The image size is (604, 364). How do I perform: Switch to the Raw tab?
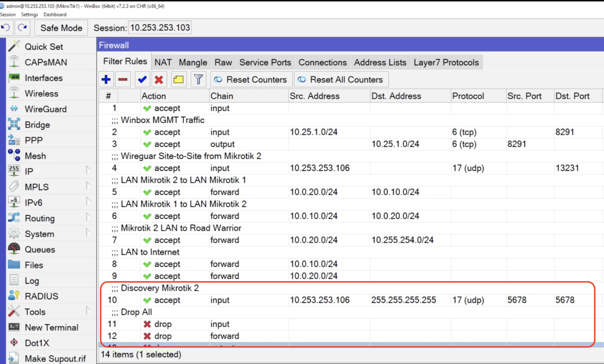[223, 62]
